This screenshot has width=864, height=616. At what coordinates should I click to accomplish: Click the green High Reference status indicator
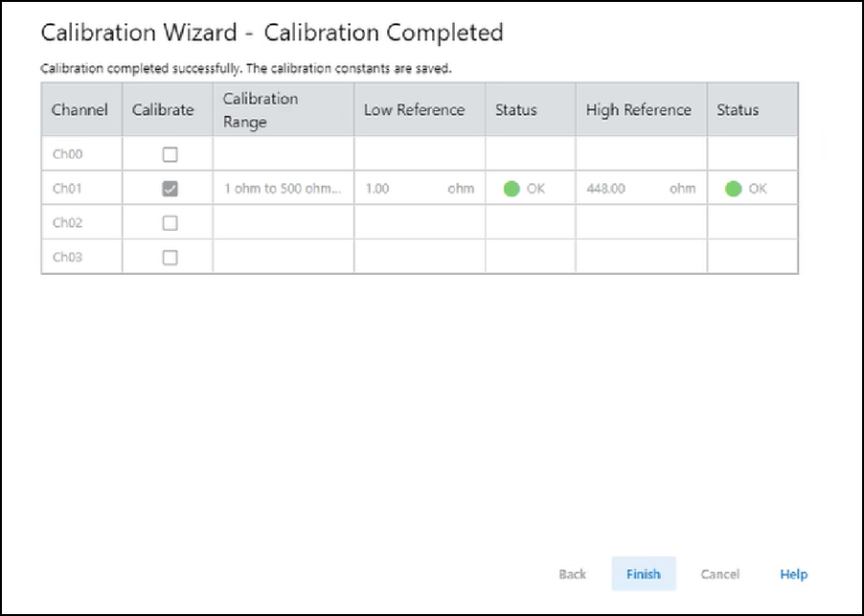(x=734, y=189)
